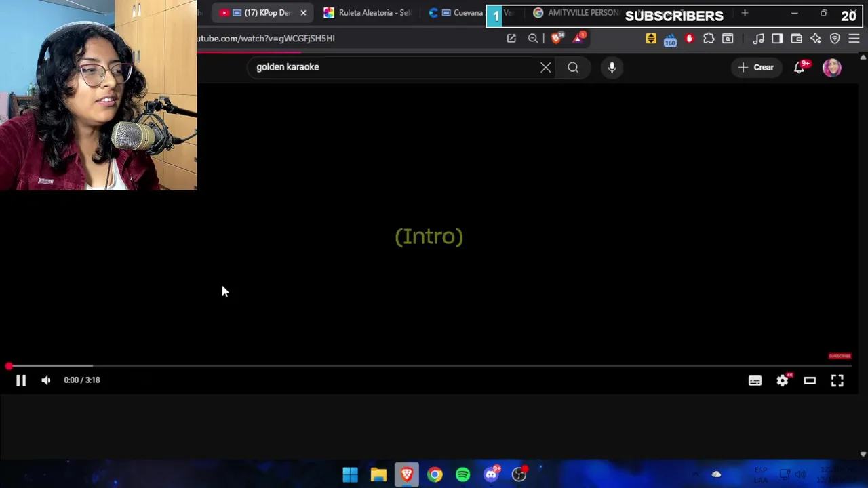Open the Brave Wallet icon

tap(797, 39)
